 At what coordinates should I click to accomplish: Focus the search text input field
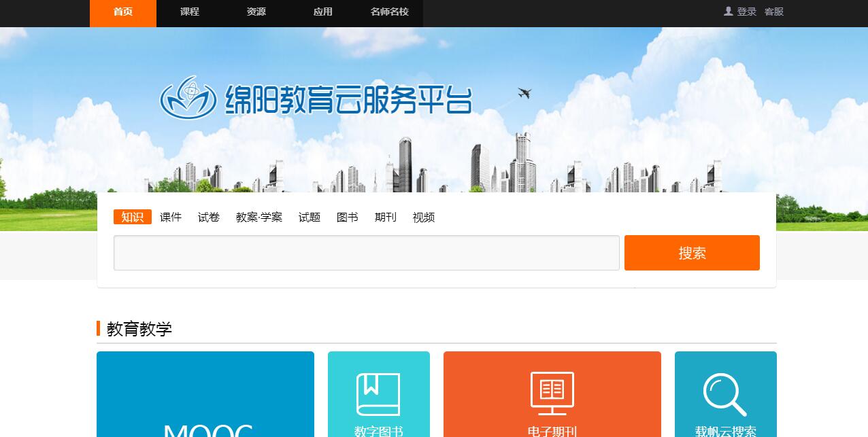pyautogui.click(x=366, y=253)
